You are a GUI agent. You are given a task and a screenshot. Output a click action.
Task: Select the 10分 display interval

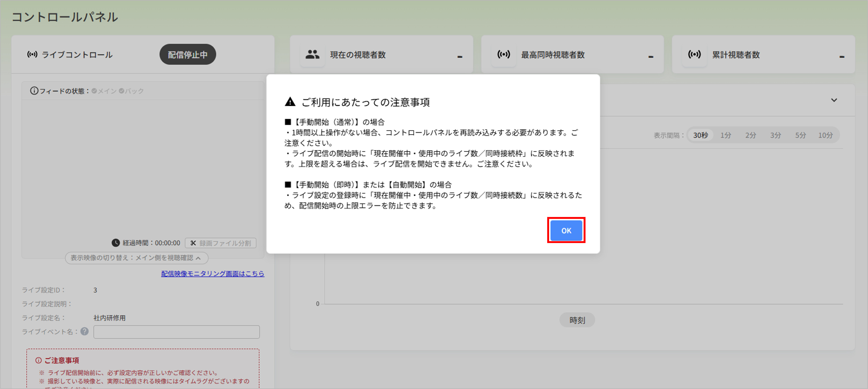click(x=826, y=135)
